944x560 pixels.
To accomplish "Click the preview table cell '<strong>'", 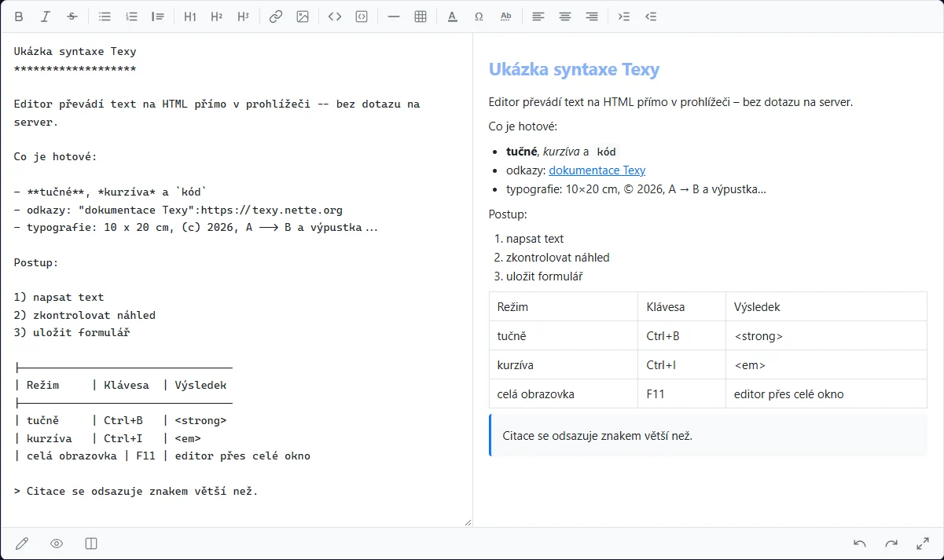I will point(826,335).
